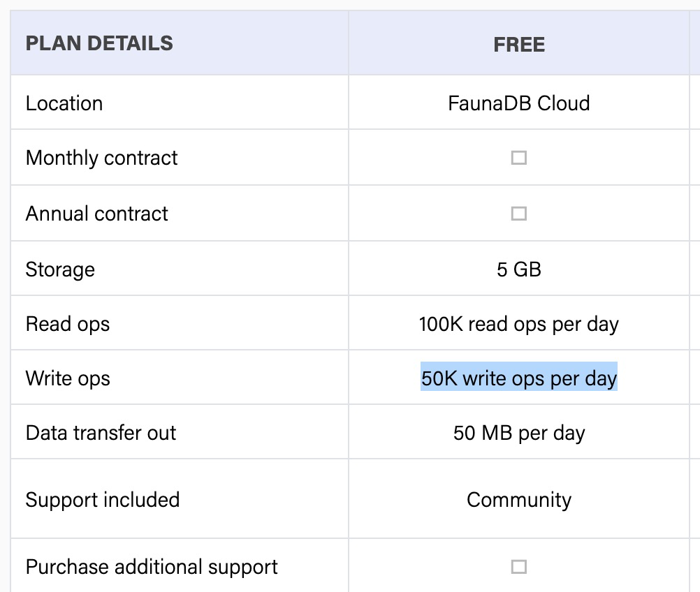Click the FREE plan column header

pos(518,45)
